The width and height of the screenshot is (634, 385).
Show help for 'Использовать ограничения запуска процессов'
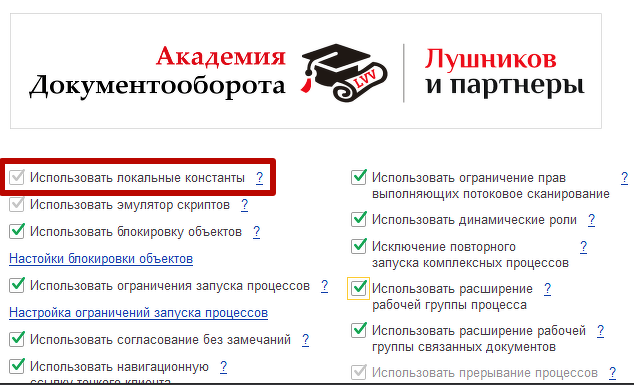pos(324,286)
